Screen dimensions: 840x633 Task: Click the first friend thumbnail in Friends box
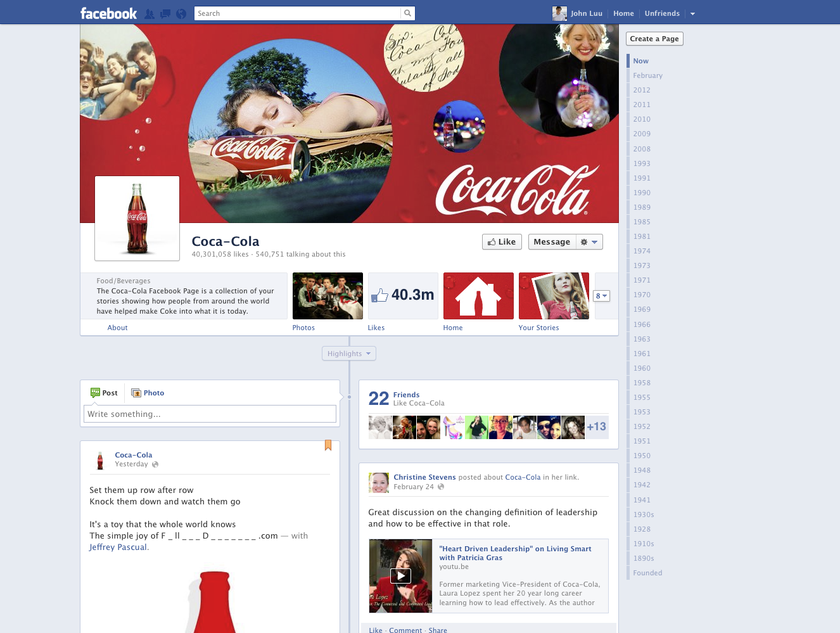tap(380, 427)
